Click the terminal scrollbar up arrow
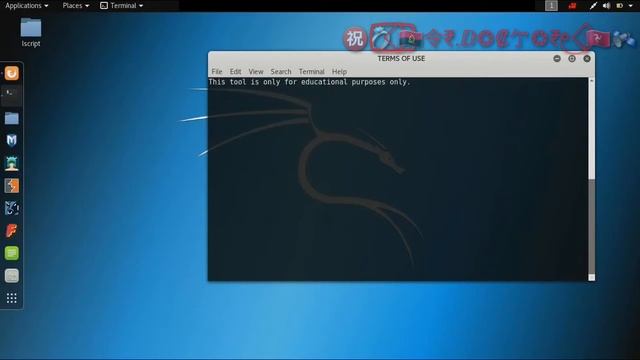Image resolution: width=640 pixels, height=360 pixels. (x=591, y=81)
